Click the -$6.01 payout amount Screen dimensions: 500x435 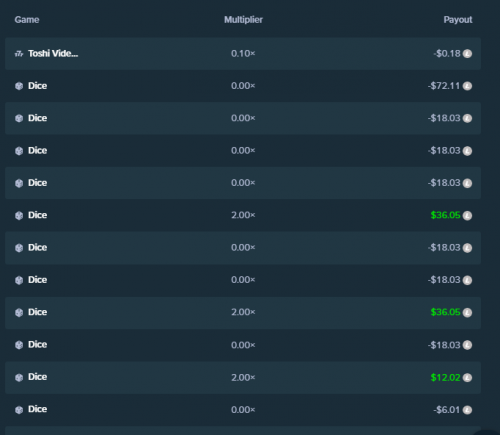[447, 409]
